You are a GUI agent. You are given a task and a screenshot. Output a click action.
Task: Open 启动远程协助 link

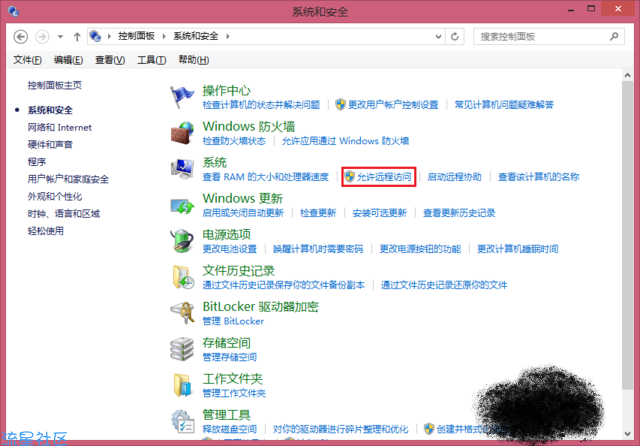point(454,177)
